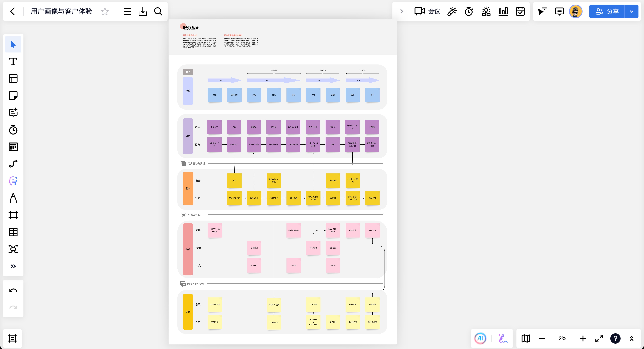Undo the last action

pos(13,290)
